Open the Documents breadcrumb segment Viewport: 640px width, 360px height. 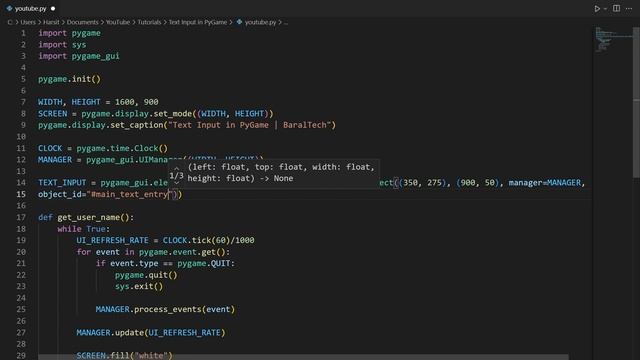pos(82,22)
